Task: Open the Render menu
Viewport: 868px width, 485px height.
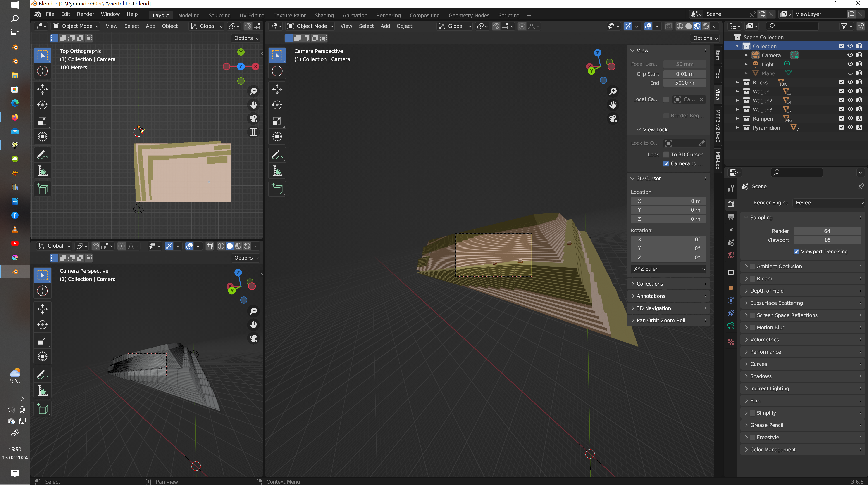Action: point(85,14)
